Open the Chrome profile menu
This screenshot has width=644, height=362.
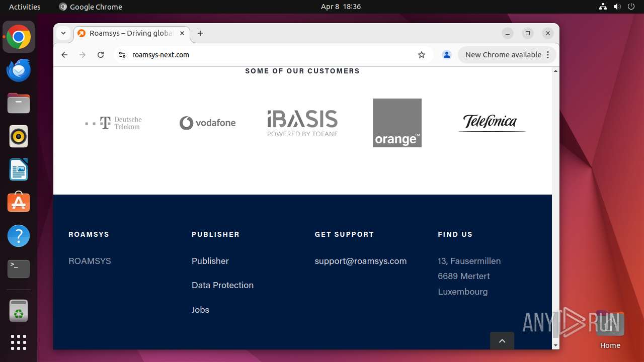[x=446, y=55]
